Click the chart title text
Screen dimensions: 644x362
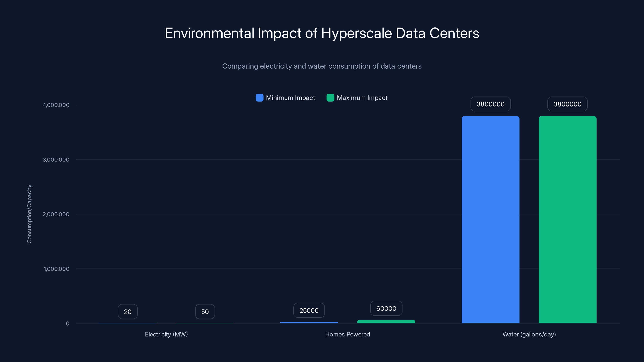322,33
